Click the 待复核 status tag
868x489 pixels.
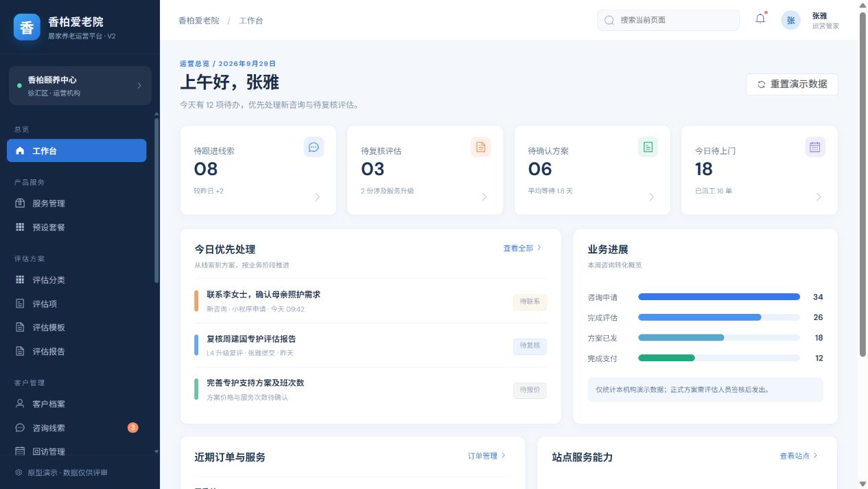[x=530, y=345]
